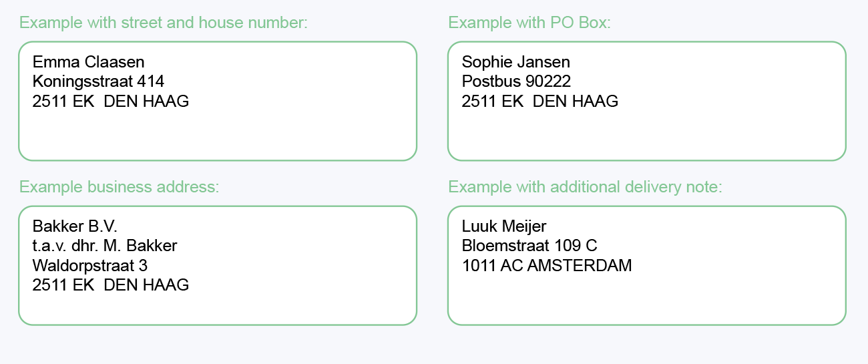The height and width of the screenshot is (364, 868).
Task: Click the 't.a.v. dhr. M. Bakker' line
Action: click(105, 246)
